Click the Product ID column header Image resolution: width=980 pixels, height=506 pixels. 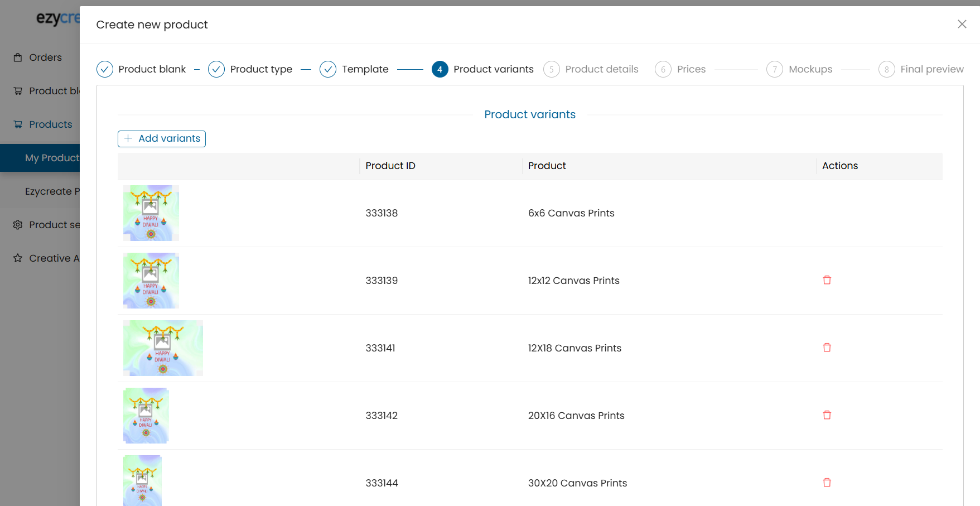coord(390,166)
